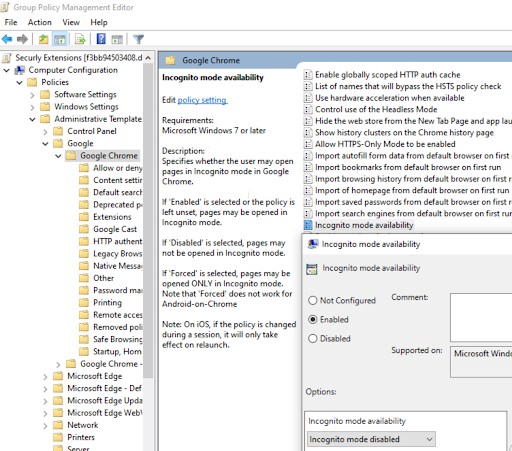Select the Microsoft Edge Update tree folder
This screenshot has height=451, width=512.
pos(105,400)
